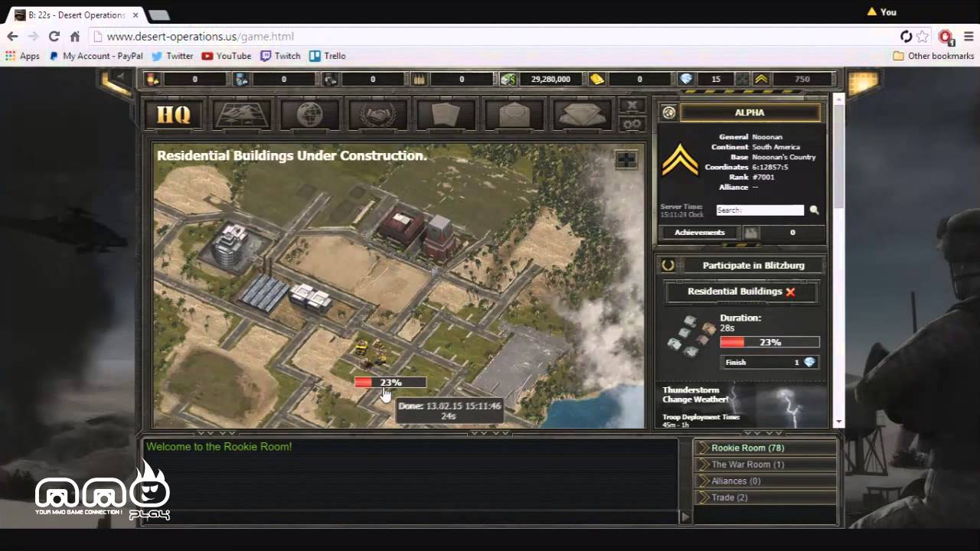980x551 pixels.
Task: Reload the browser page
Action: 54,36
